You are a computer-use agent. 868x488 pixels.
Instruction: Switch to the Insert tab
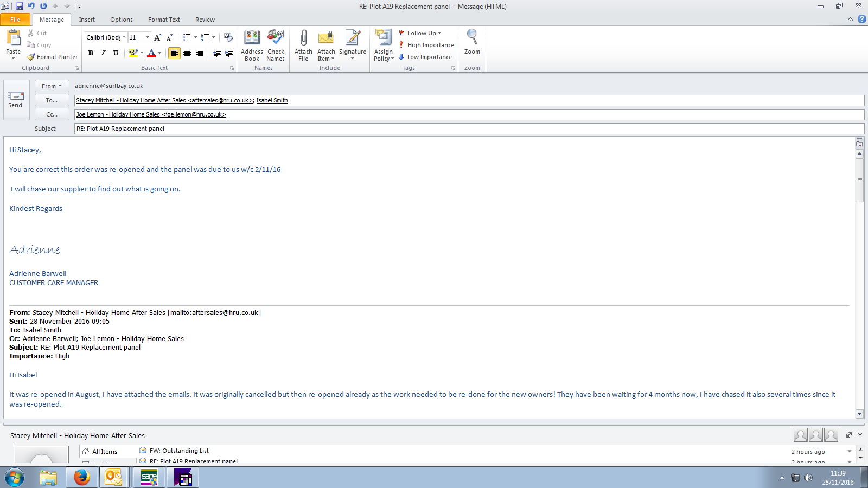(87, 20)
